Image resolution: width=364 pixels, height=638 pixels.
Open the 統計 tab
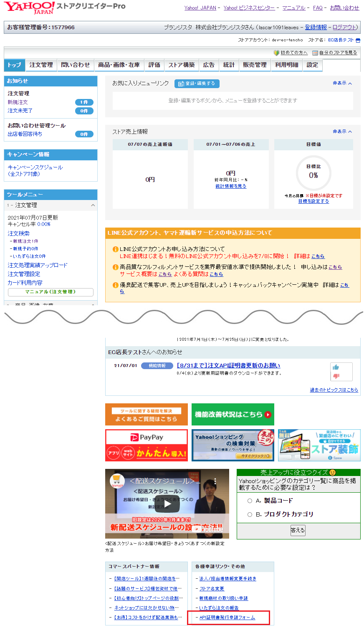tap(229, 65)
